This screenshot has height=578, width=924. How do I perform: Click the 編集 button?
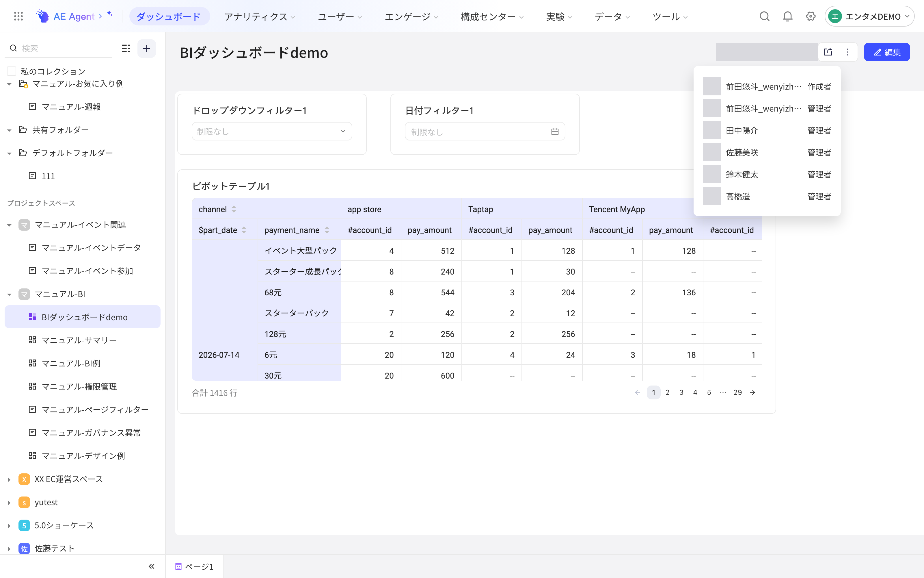(x=887, y=52)
